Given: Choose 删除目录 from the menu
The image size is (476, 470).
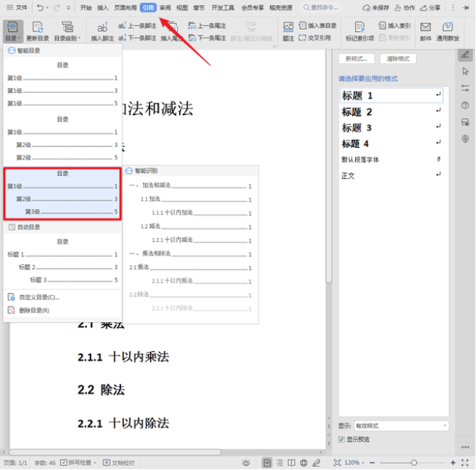Looking at the screenshot, I should pos(33,310).
